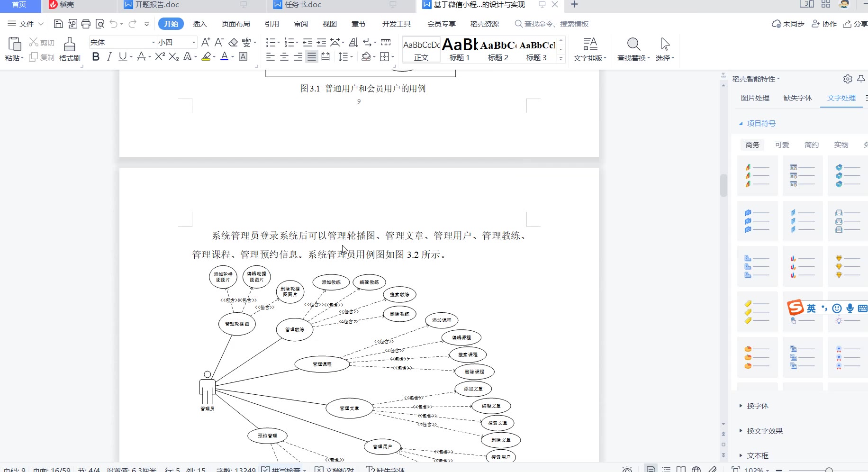Toggle underline formatting

point(123,57)
